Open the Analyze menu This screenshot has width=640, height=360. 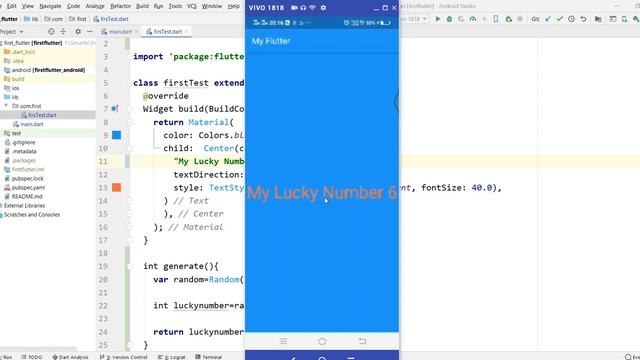pos(95,6)
